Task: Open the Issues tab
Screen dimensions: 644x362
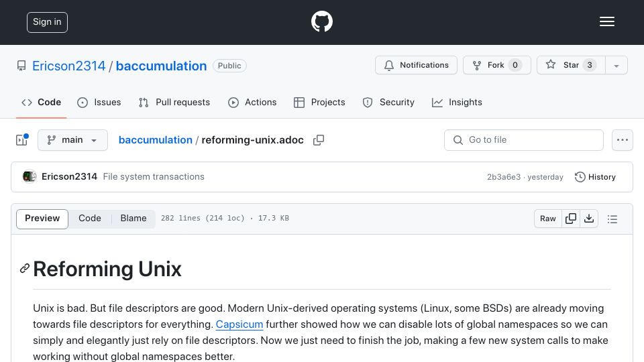Action: point(99,102)
